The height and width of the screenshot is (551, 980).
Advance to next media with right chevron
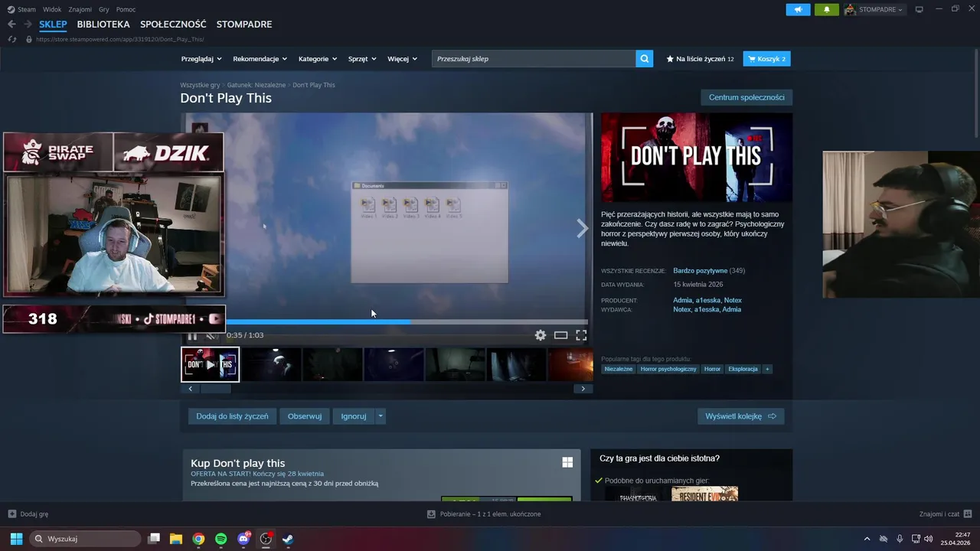582,228
